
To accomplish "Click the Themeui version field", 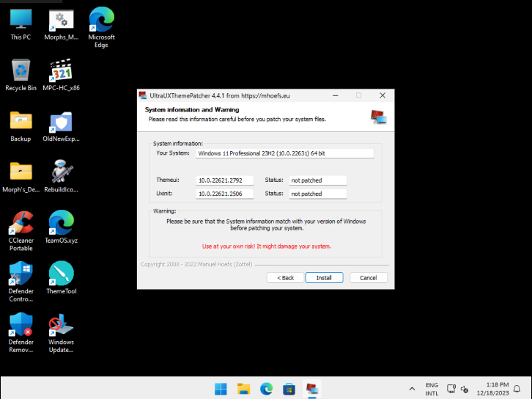I will pos(225,180).
